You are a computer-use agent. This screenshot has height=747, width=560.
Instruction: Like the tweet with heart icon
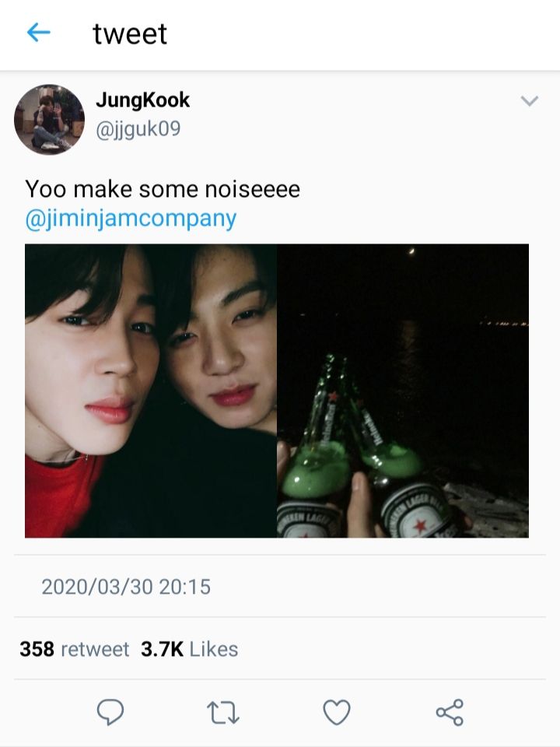click(337, 712)
